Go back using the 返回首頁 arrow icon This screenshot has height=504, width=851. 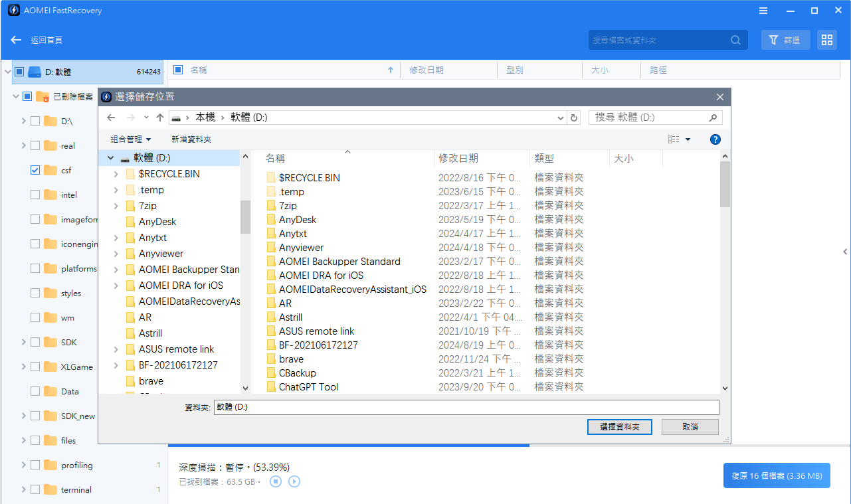click(x=16, y=40)
